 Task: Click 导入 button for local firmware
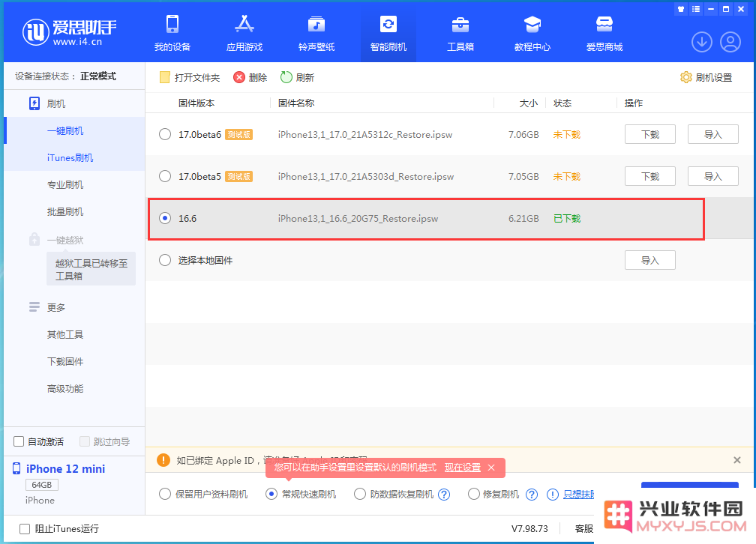[x=650, y=260]
